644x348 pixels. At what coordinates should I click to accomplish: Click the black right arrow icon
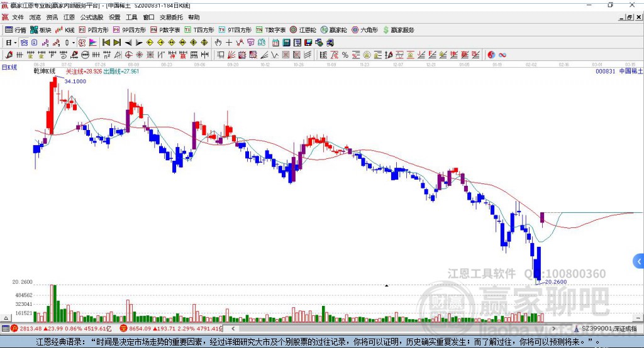tap(139, 43)
